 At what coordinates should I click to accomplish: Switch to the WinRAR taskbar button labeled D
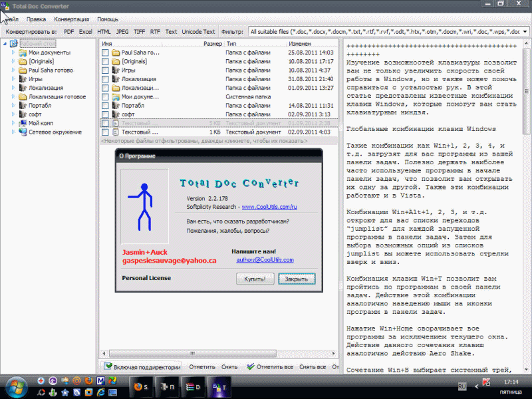[194, 387]
